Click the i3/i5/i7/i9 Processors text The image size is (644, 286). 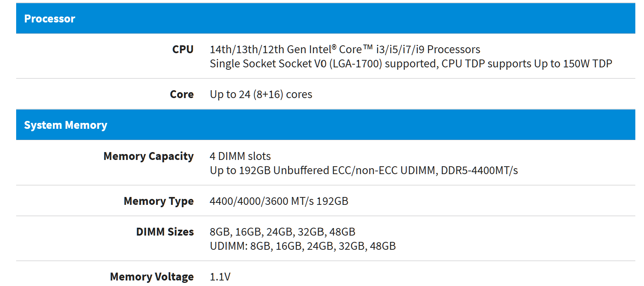click(x=428, y=50)
